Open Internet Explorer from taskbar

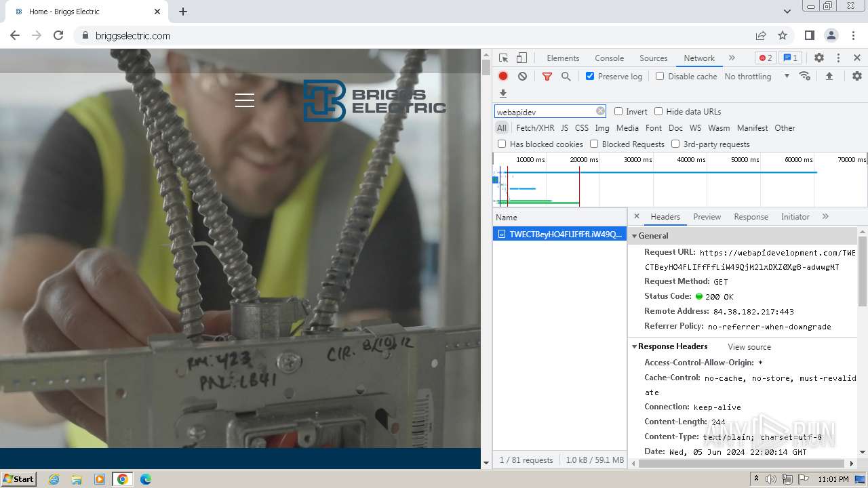[54, 479]
